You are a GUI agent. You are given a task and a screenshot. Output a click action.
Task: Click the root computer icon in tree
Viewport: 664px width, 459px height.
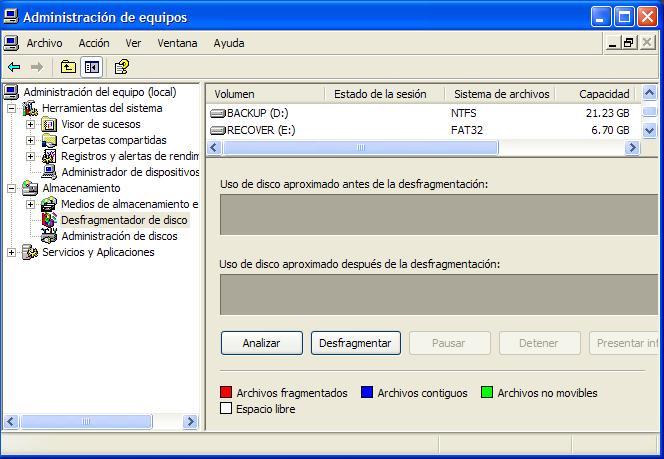(11, 92)
